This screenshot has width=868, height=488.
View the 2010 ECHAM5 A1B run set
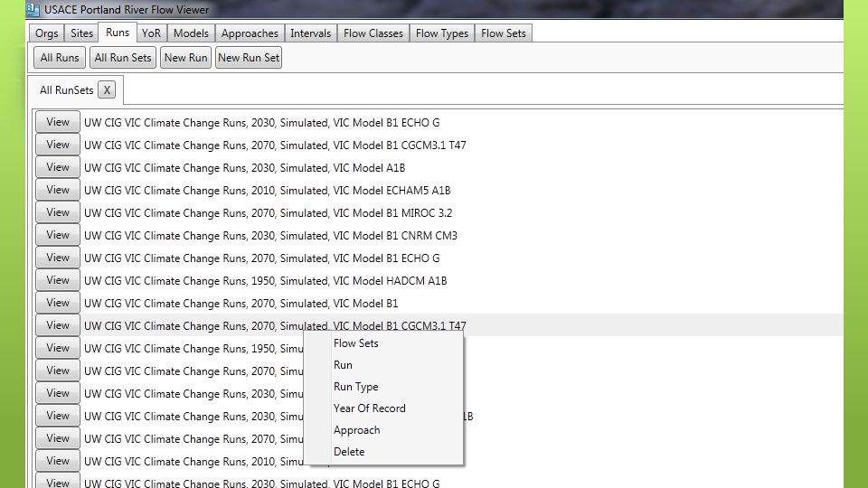click(x=58, y=190)
